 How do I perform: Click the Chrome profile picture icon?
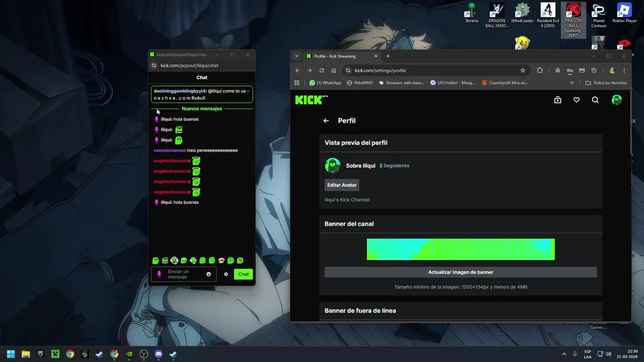(x=612, y=70)
